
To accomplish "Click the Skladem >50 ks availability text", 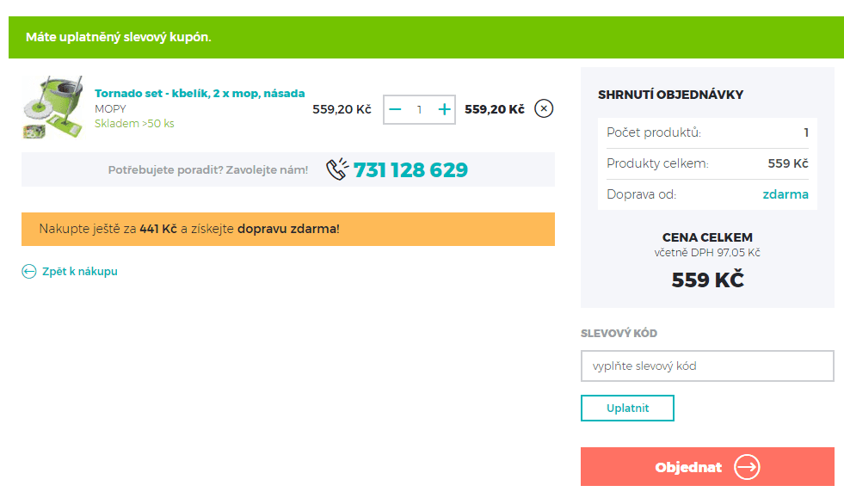I will tap(134, 123).
